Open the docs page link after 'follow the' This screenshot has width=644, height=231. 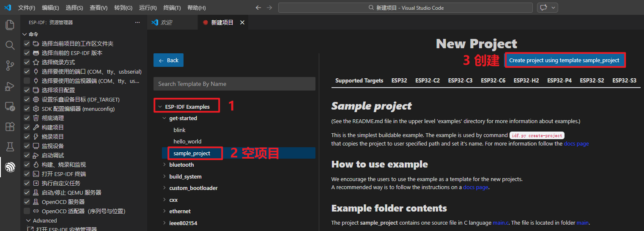(x=576, y=144)
